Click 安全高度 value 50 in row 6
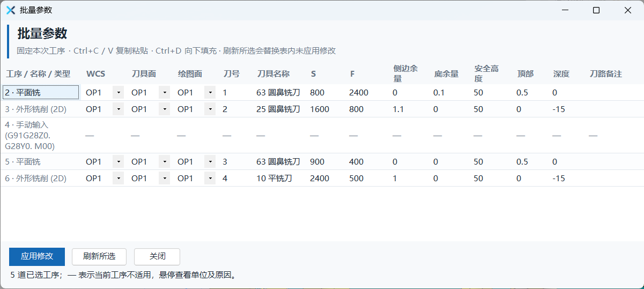Viewport: 644px width, 289px height. tap(478, 178)
